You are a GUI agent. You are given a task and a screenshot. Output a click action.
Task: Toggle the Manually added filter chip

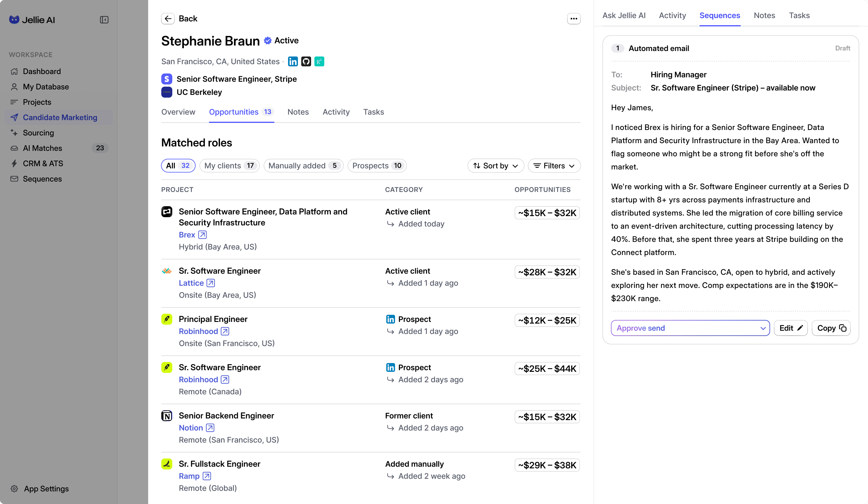click(x=303, y=166)
